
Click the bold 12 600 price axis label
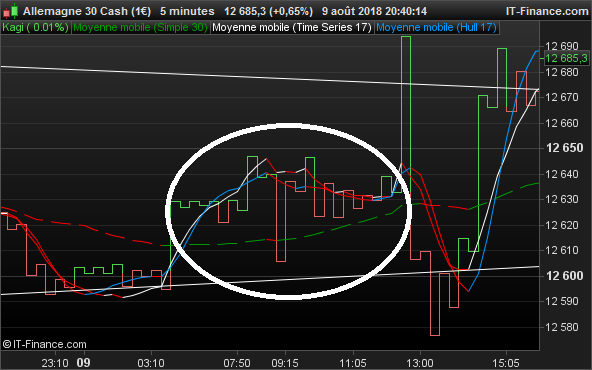[x=564, y=276]
